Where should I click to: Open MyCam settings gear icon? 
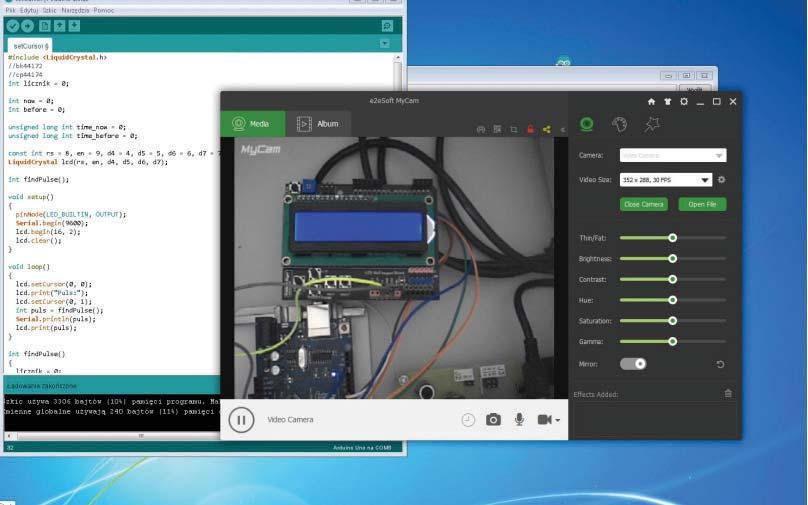click(x=684, y=102)
